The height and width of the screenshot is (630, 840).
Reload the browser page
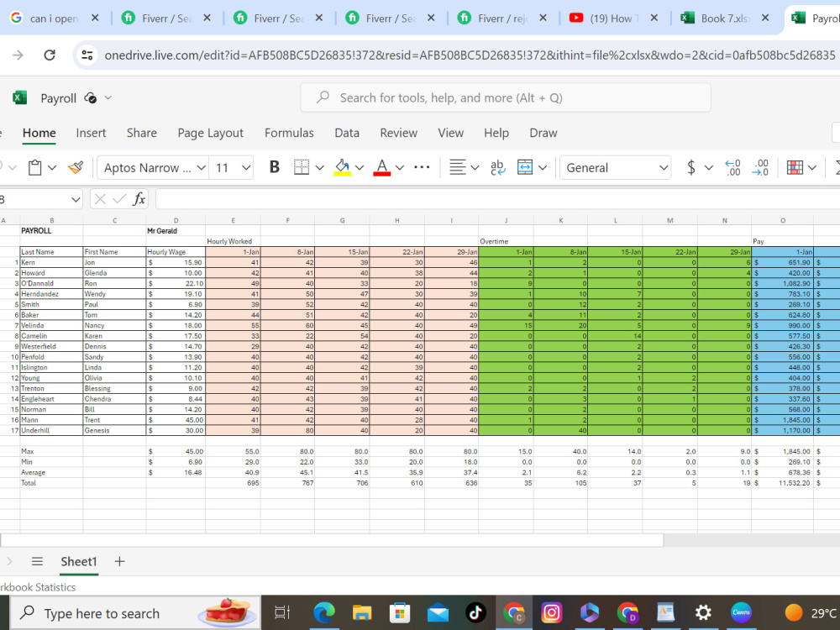[x=50, y=55]
